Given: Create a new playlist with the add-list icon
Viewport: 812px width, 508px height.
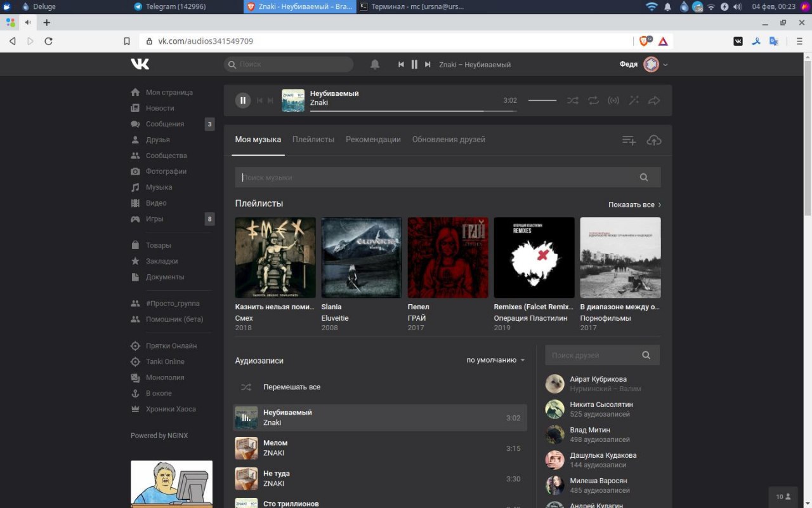Looking at the screenshot, I should (x=629, y=140).
